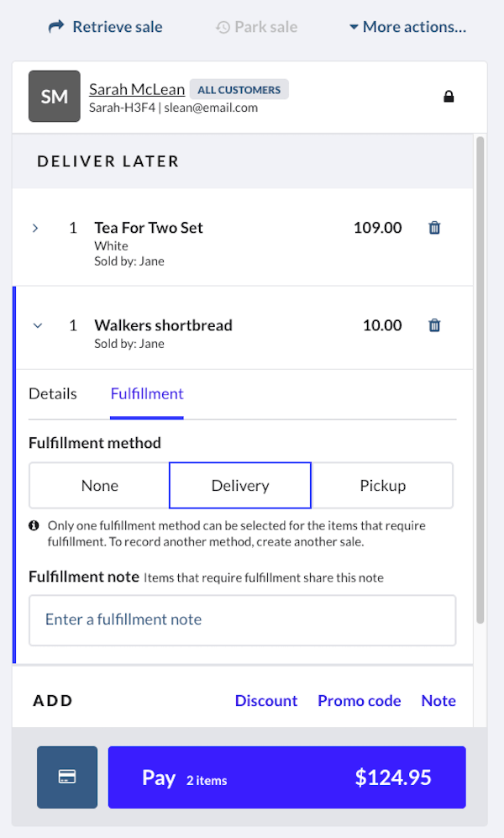
Task: Add a Promo code
Action: pyautogui.click(x=360, y=701)
